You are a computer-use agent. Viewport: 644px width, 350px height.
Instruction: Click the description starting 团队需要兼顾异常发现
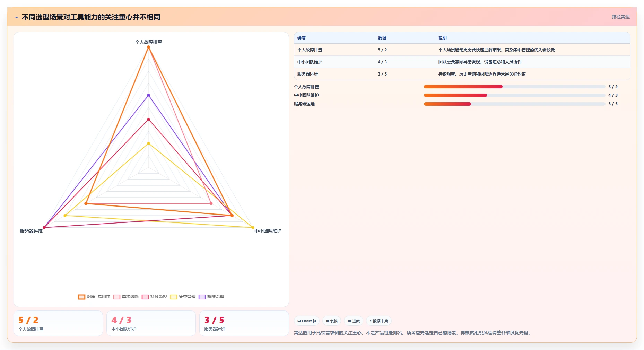pyautogui.click(x=480, y=62)
